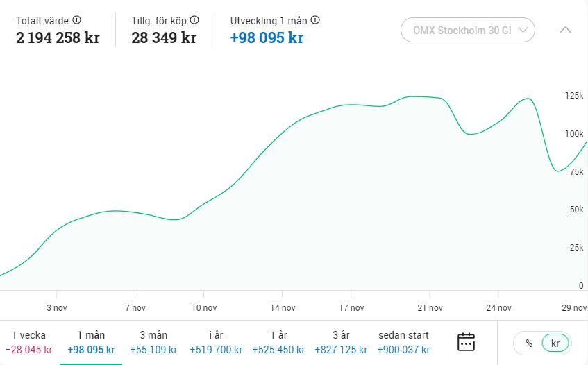Click info icon beside Tillg. för köp

(194, 20)
